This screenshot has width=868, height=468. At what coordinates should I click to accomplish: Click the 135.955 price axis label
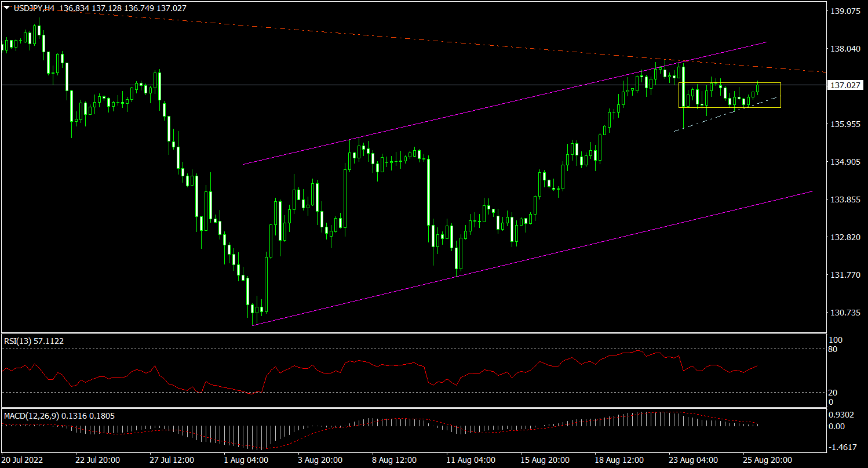click(845, 125)
